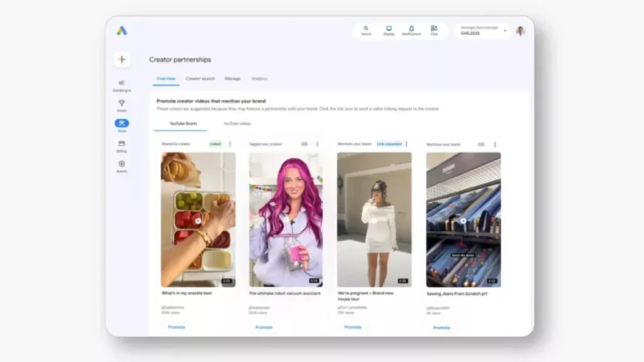Select the YouTube videos sub-tab
This screenshot has height=362, width=644.
[x=237, y=124]
